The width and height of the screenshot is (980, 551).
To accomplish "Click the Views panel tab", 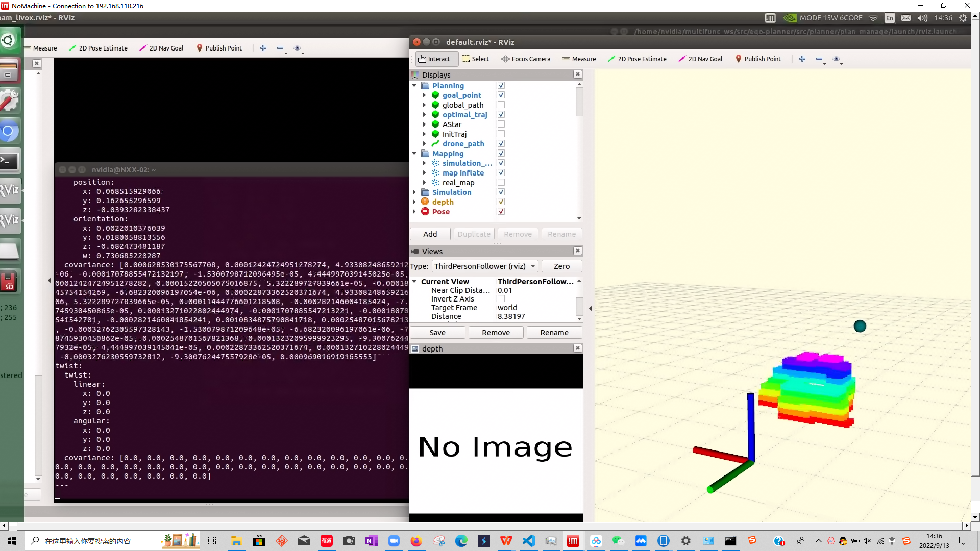I will coord(432,251).
